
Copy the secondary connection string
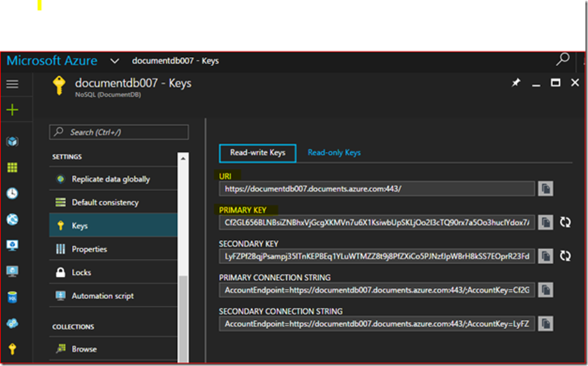tap(546, 324)
